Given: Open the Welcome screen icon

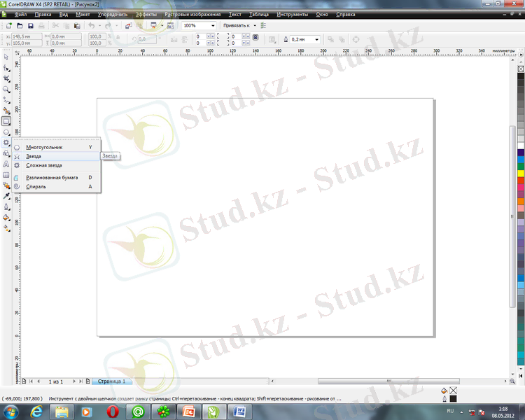Looking at the screenshot, I should [x=170, y=25].
